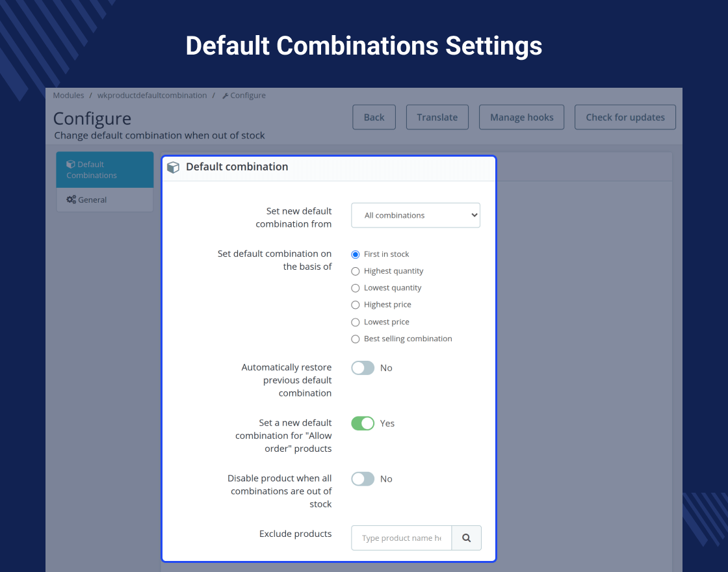This screenshot has width=728, height=572.
Task: Click the Translate button
Action: [x=437, y=117]
